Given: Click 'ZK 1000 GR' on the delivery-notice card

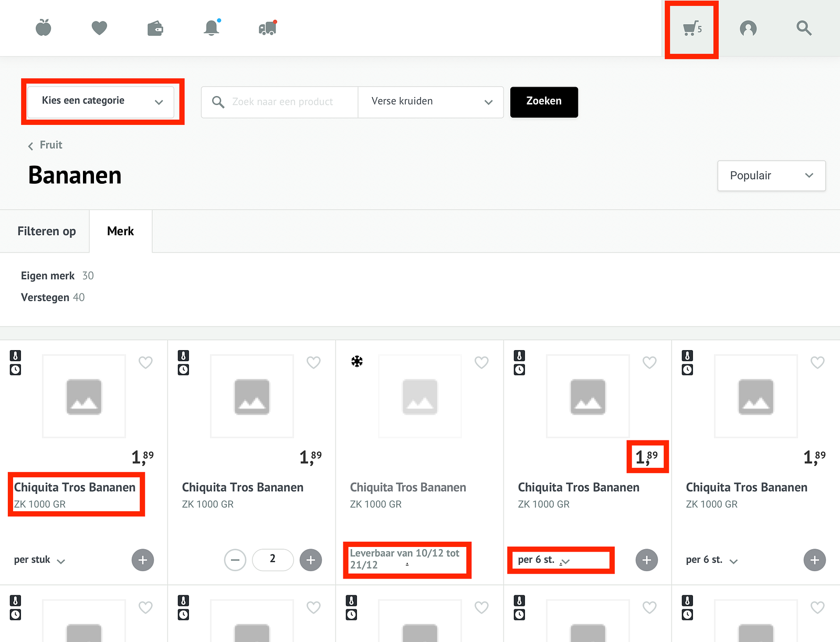Looking at the screenshot, I should [x=376, y=504].
